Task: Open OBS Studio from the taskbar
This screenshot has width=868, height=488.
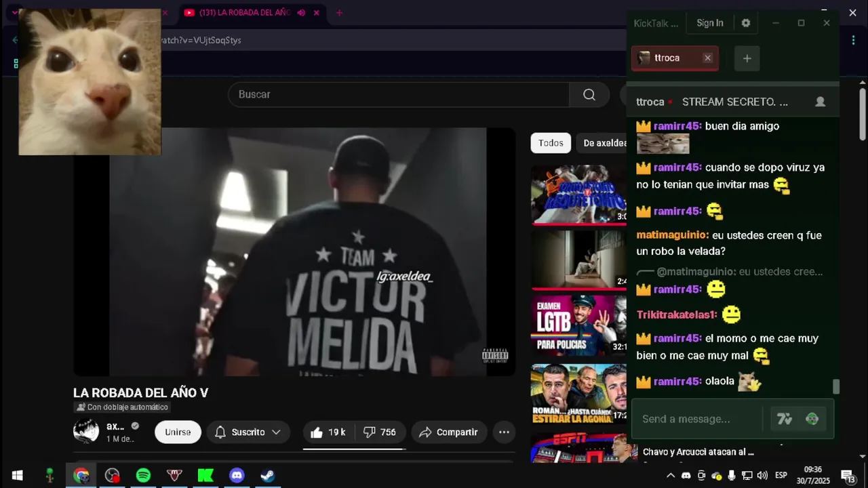Action: [113, 475]
